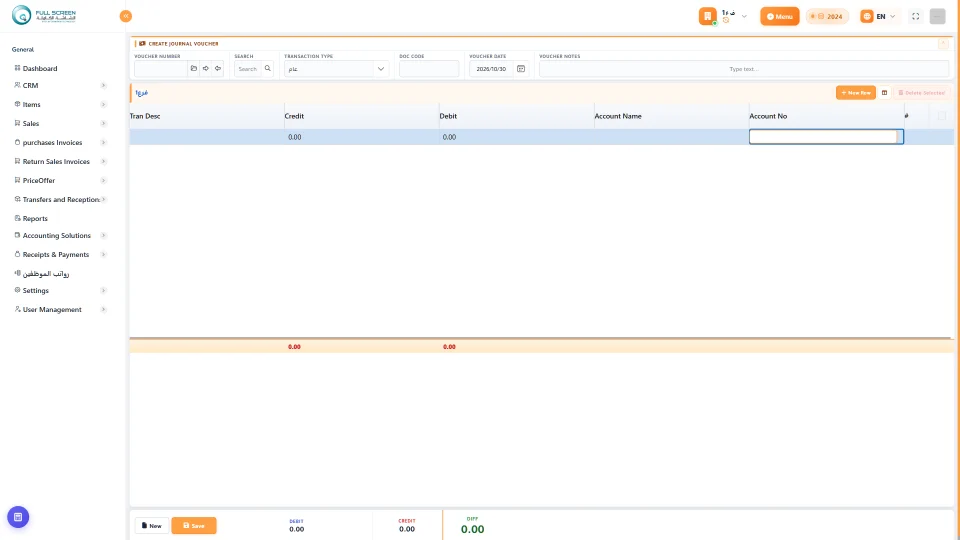This screenshot has height=540, width=960.
Task: Click the gray user avatar in top bar
Action: pyautogui.click(x=937, y=16)
